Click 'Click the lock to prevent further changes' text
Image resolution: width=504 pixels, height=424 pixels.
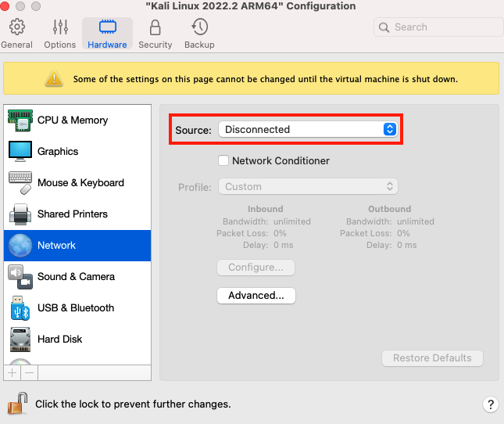click(133, 404)
